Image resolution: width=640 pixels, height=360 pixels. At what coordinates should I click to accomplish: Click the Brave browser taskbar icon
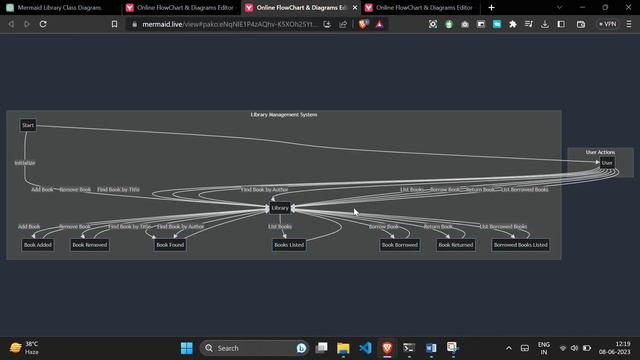pyautogui.click(x=387, y=348)
